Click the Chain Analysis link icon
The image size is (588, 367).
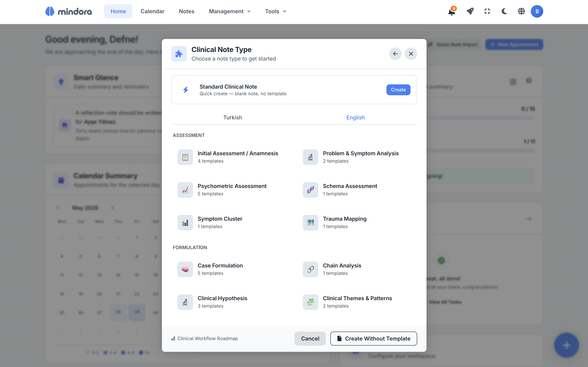point(310,269)
